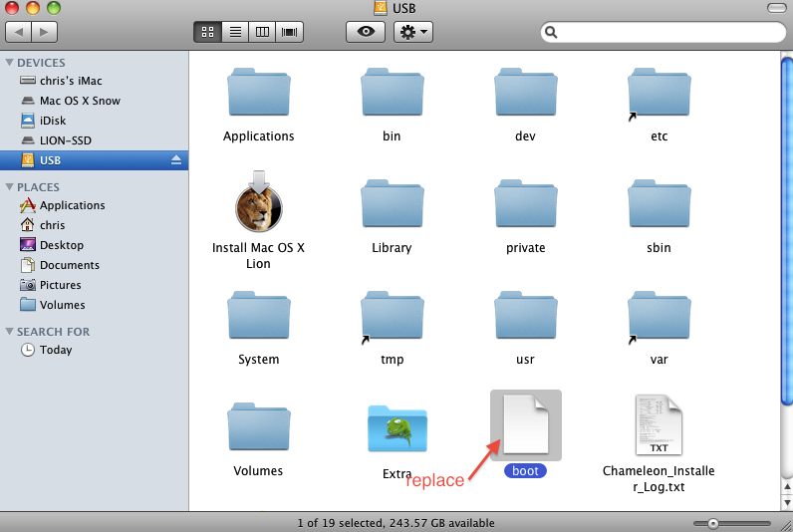The width and height of the screenshot is (793, 532).
Task: Click the Quick Look eye button
Action: (366, 32)
